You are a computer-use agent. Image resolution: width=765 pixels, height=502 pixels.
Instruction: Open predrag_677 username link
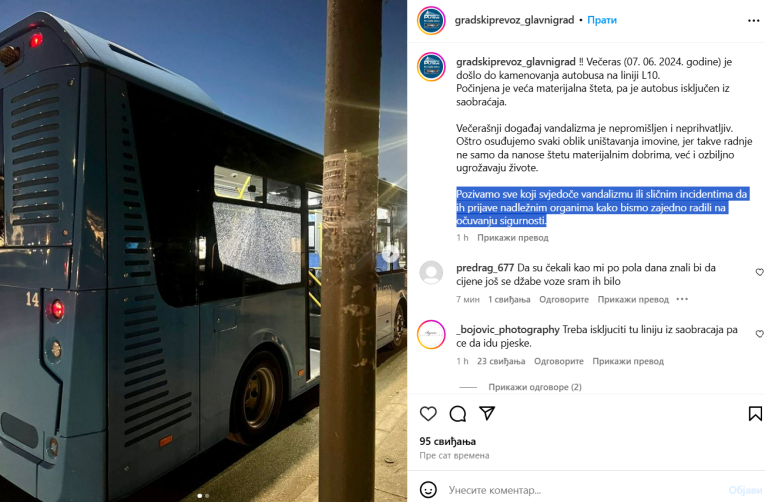coord(485,267)
